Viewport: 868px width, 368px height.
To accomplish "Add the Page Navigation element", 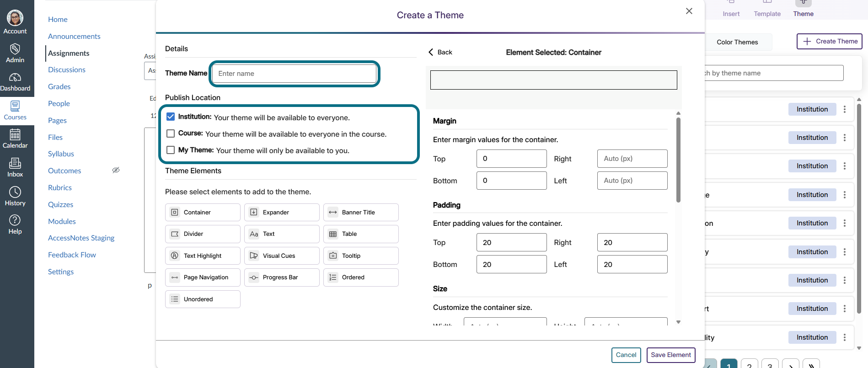I will [x=203, y=277].
